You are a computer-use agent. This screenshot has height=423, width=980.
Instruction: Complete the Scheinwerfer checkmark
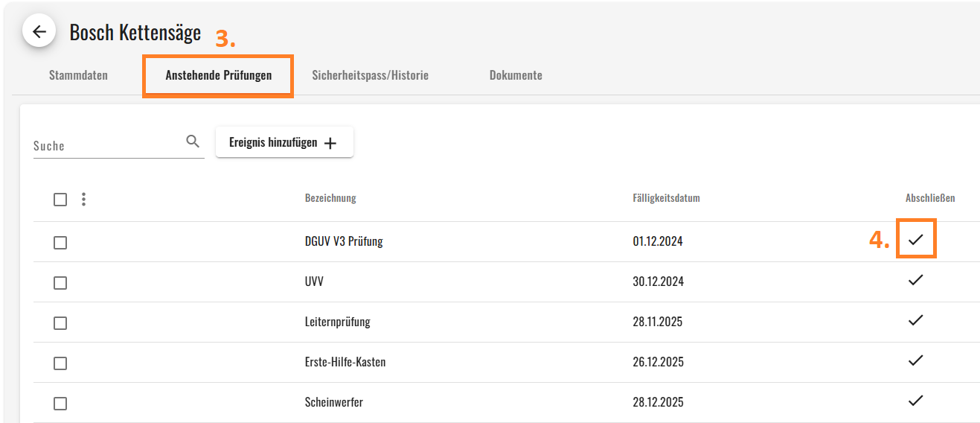click(916, 400)
